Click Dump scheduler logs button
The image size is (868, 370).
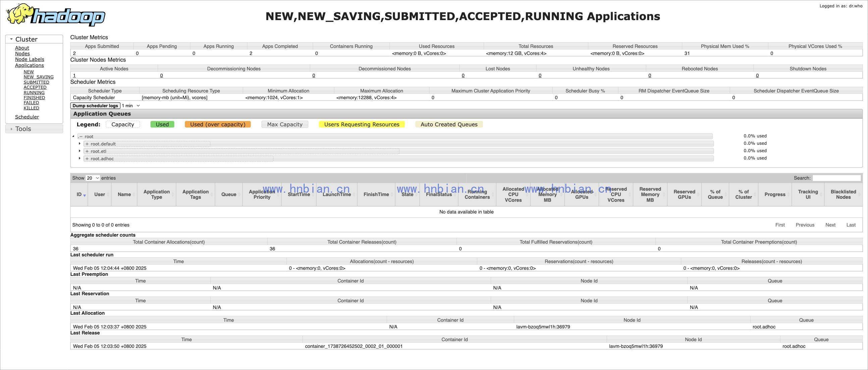(95, 106)
